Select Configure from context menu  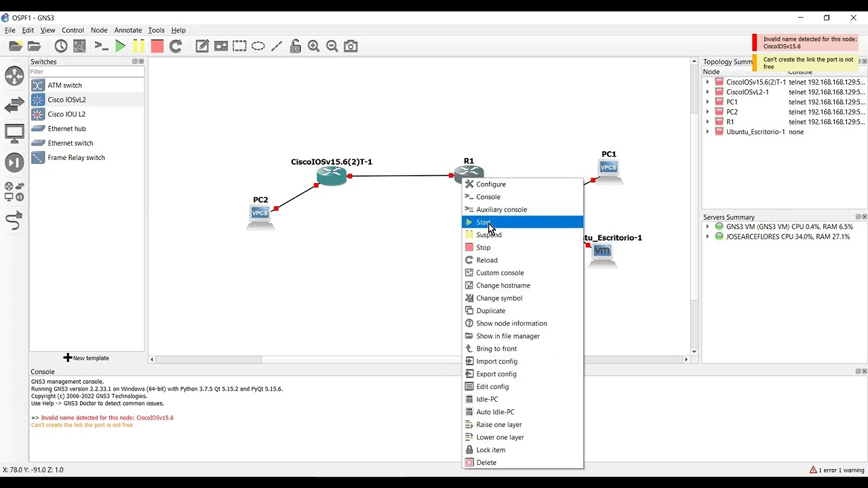(x=522, y=184)
